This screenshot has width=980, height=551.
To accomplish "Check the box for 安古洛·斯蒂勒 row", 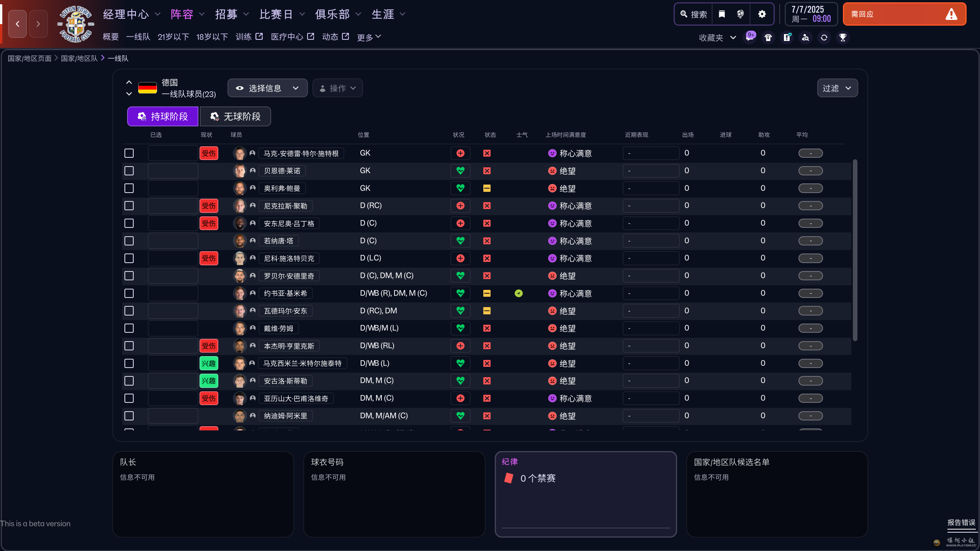I will click(x=129, y=381).
